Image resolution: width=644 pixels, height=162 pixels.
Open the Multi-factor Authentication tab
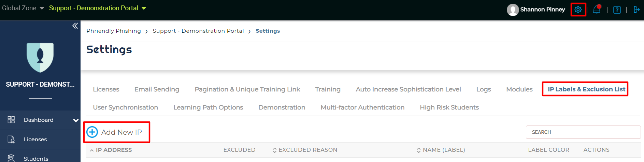362,107
